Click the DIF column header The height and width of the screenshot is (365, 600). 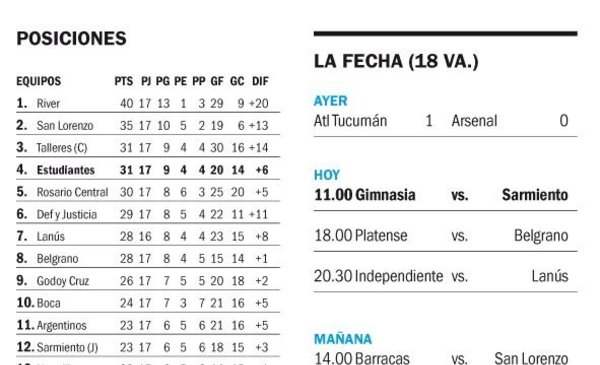click(260, 81)
